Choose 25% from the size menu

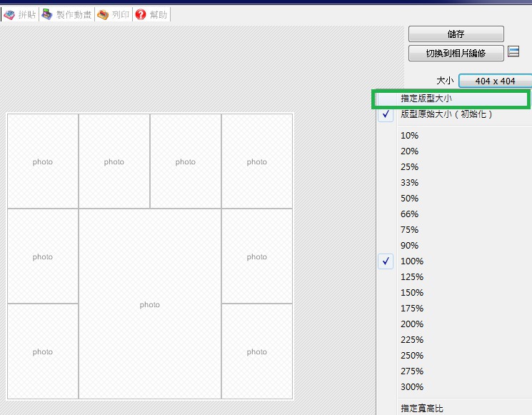455,167
